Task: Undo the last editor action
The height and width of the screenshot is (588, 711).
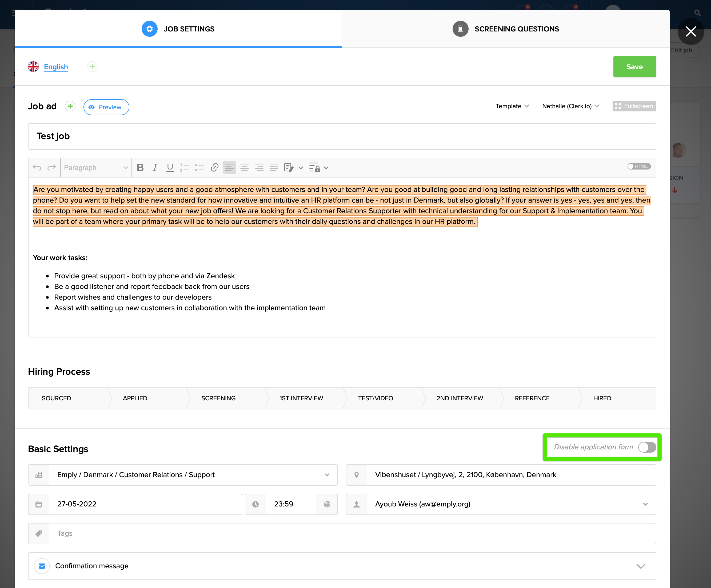Action: pyautogui.click(x=37, y=167)
